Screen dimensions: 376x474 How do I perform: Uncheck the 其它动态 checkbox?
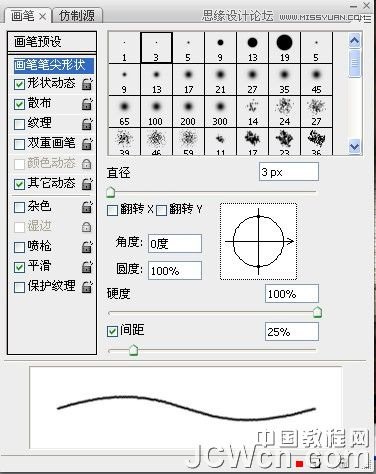pyautogui.click(x=19, y=184)
